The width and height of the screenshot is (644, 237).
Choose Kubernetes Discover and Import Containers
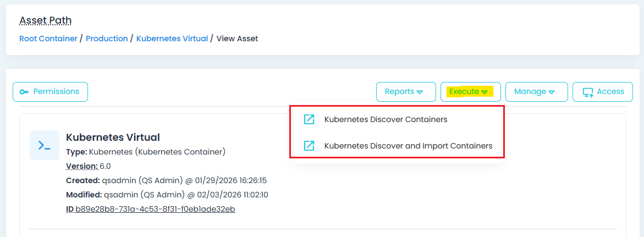408,146
